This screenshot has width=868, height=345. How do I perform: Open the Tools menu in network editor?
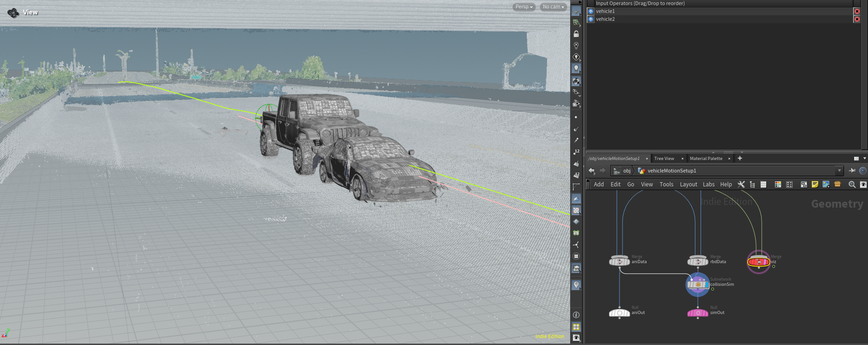point(666,184)
